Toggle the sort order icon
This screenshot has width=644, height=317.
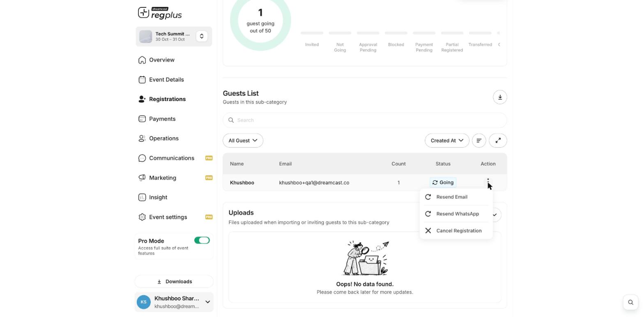pos(479,140)
